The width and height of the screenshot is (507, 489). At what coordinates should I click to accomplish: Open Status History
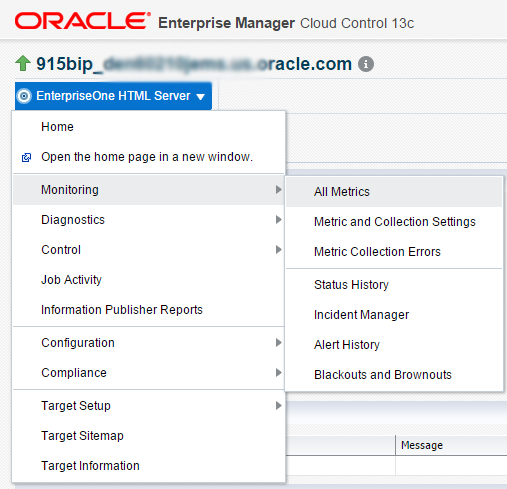coord(394,285)
